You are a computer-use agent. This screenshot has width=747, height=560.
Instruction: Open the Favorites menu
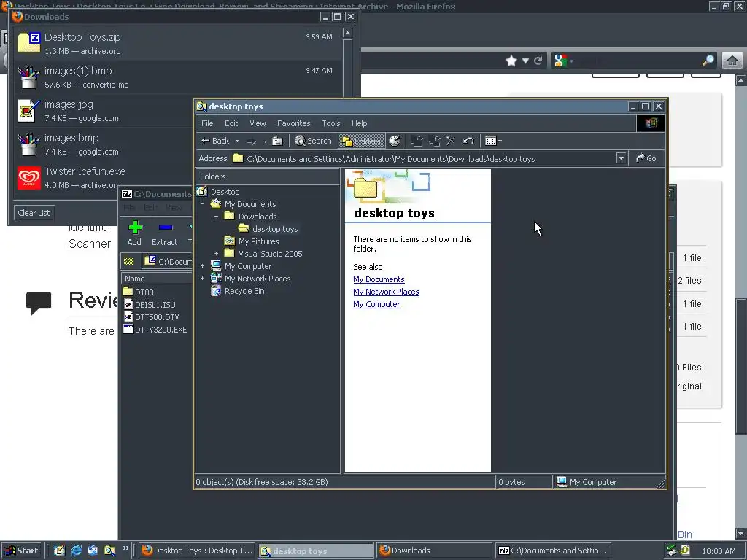pos(293,123)
